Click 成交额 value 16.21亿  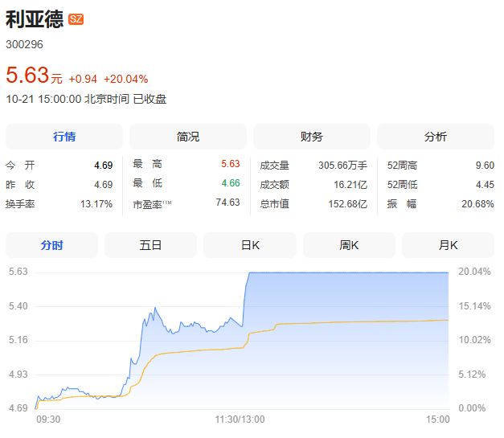pos(350,185)
